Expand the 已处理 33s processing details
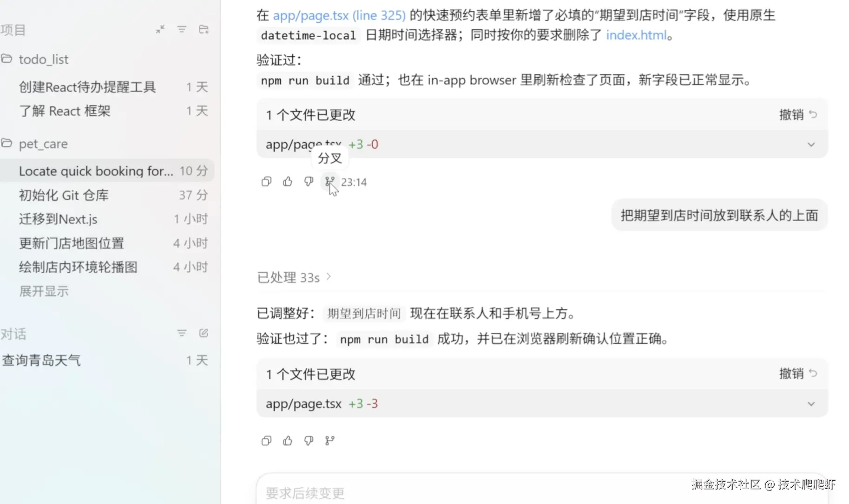 [x=294, y=277]
